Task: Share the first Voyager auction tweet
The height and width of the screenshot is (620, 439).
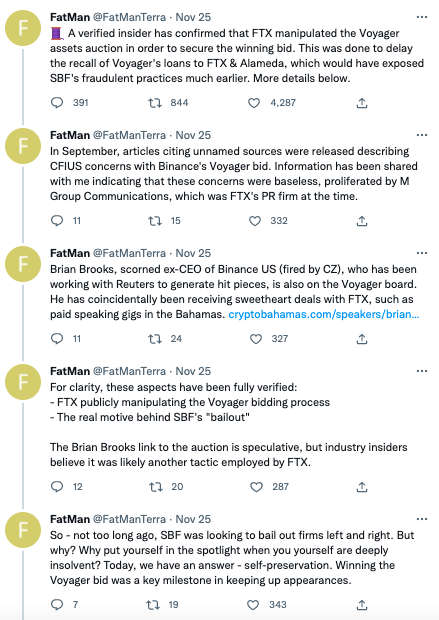Action: point(362,103)
